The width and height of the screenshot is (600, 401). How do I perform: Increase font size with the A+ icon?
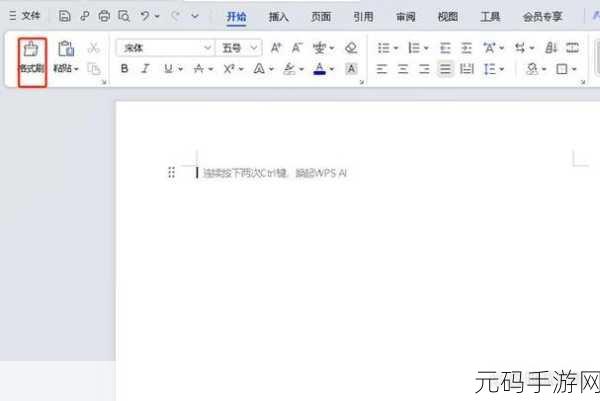click(x=276, y=48)
